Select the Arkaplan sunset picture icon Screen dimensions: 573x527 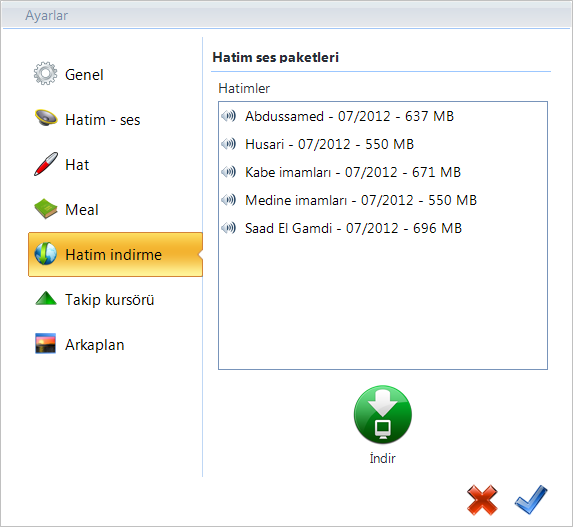point(45,344)
